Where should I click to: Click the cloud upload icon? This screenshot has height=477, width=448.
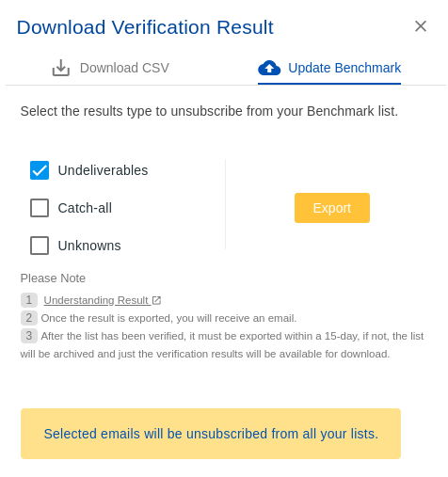click(269, 68)
